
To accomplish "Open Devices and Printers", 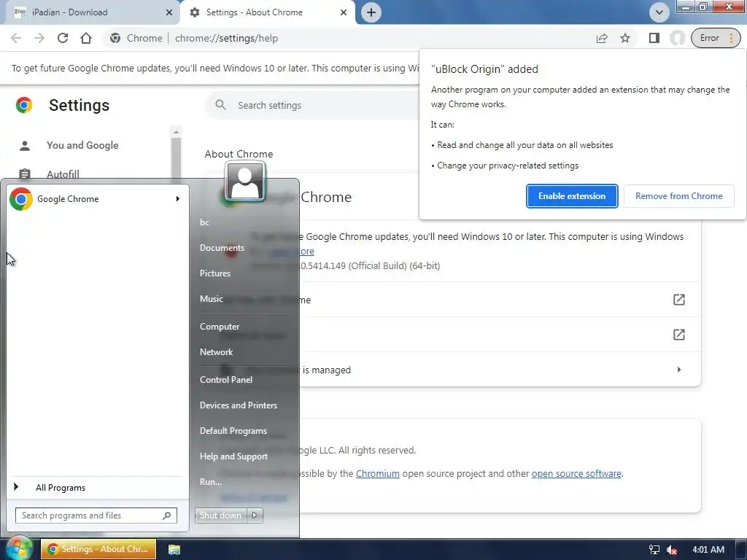I will coord(239,405).
